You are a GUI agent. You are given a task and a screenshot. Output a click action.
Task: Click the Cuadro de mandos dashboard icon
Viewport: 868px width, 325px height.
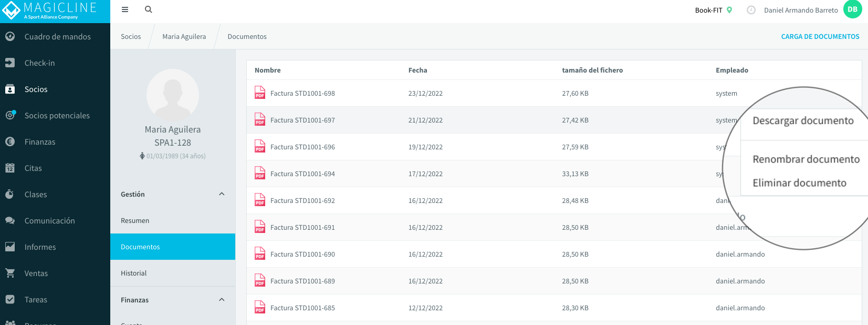pos(10,36)
